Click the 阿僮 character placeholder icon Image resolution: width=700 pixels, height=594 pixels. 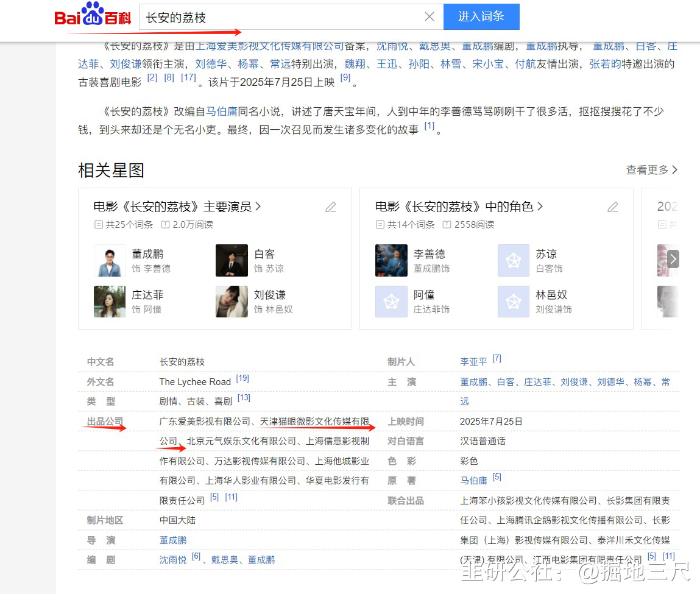coord(392,301)
